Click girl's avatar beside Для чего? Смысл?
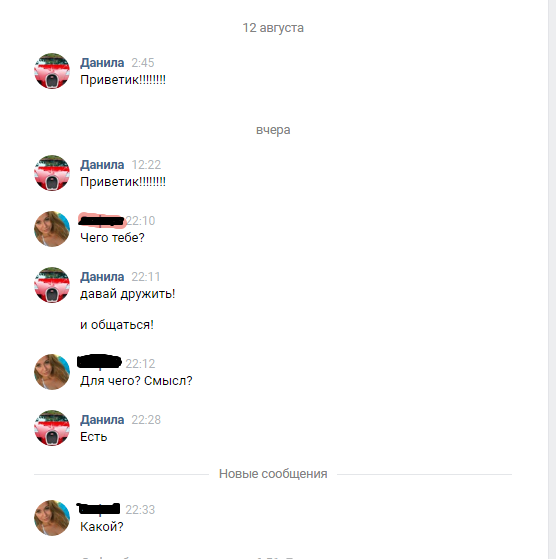This screenshot has height=559, width=556. tap(52, 372)
